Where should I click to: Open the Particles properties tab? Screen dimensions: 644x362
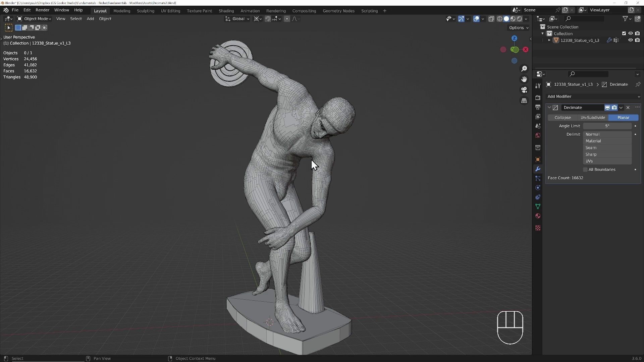538,178
